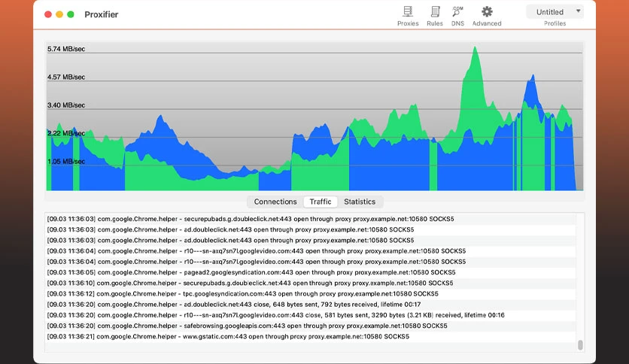Select the tpc.googlesyndication.com log entry
The image size is (629, 364).
tap(311, 294)
